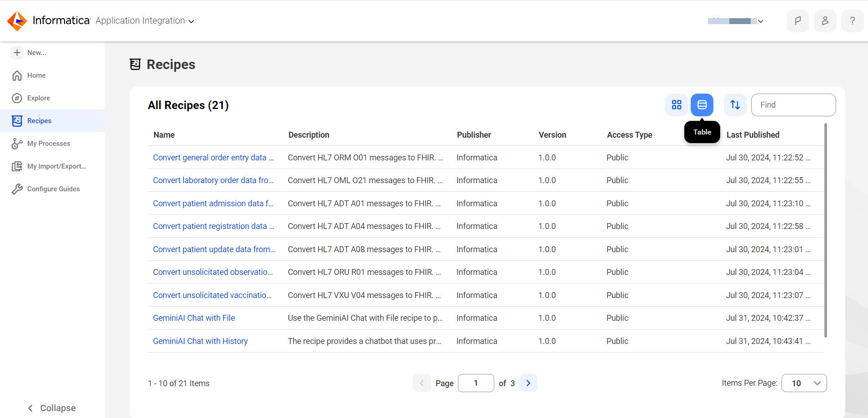Open the user profile icon

click(x=825, y=21)
